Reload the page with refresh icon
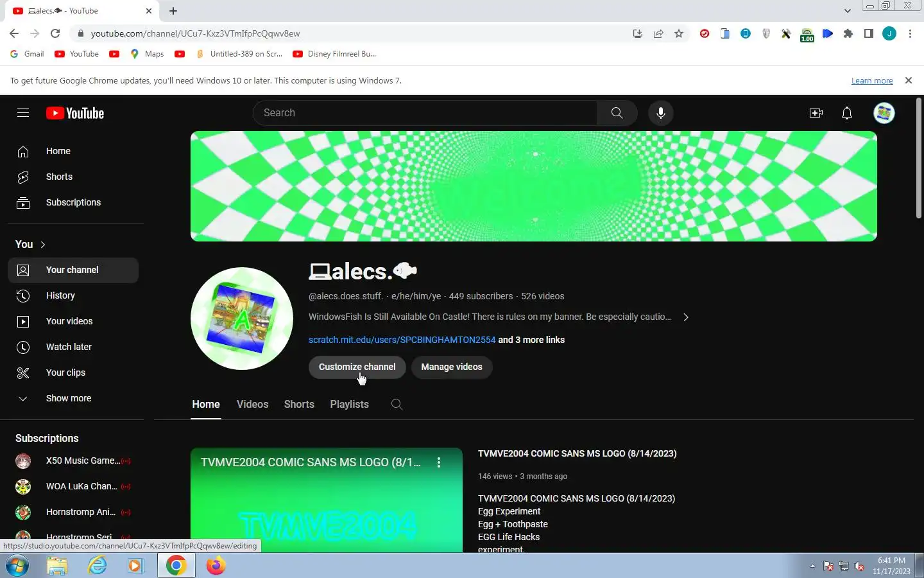924x578 pixels. tap(55, 33)
